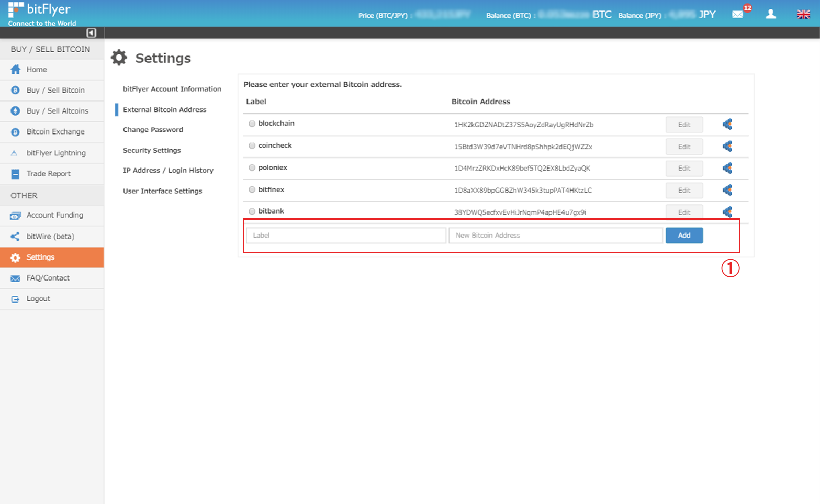Click bitWire share icon for blockchain address
The width and height of the screenshot is (820, 504).
click(x=727, y=124)
